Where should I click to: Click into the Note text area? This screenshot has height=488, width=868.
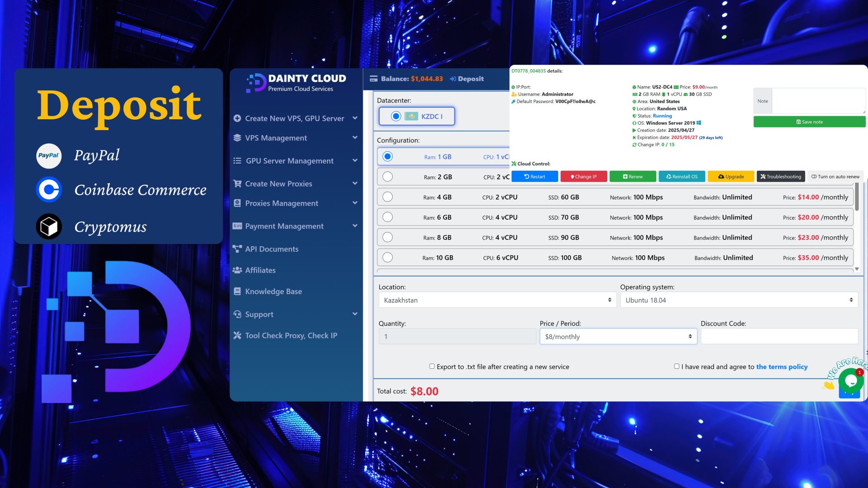(818, 101)
